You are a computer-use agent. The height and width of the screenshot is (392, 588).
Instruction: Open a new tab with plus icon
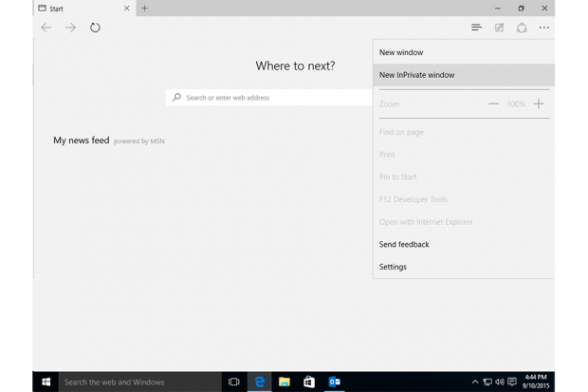pos(145,9)
